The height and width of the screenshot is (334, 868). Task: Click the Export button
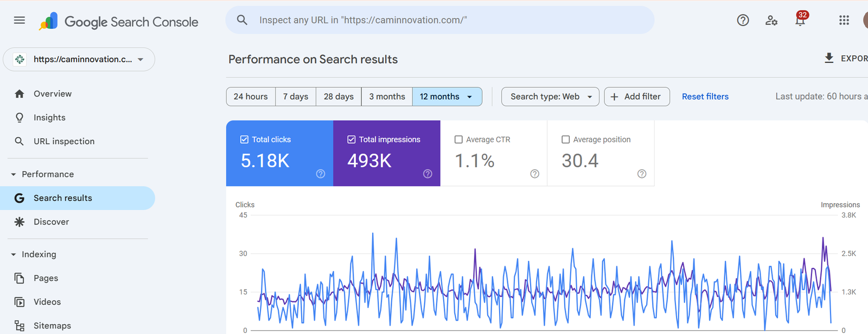pyautogui.click(x=846, y=58)
